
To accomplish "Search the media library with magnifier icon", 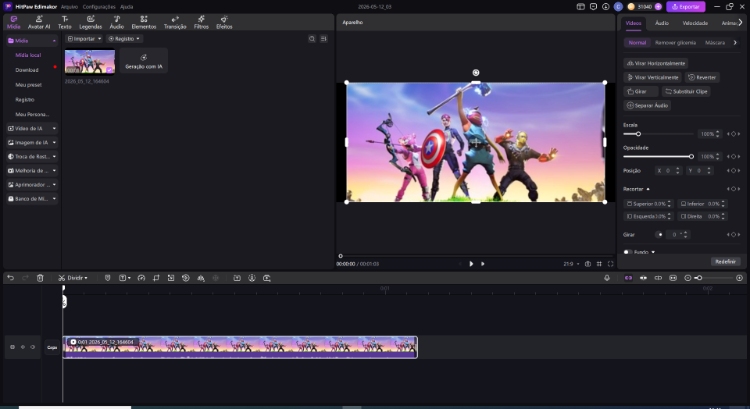I will point(312,39).
